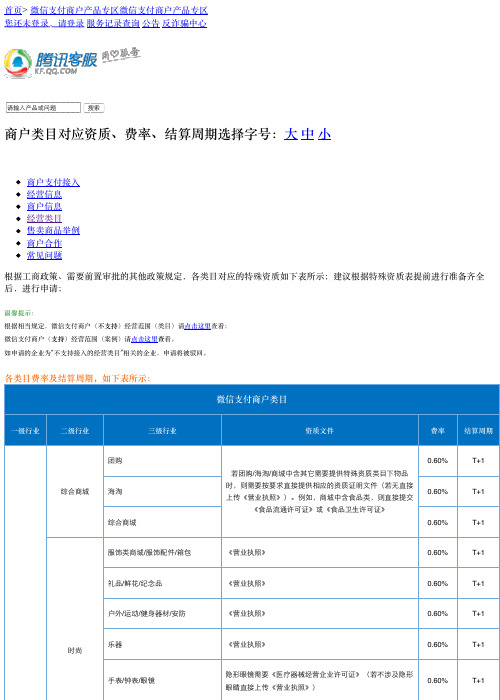Click the 结算周期 column header
Image resolution: width=500 pixels, height=700 pixels.
[478, 430]
